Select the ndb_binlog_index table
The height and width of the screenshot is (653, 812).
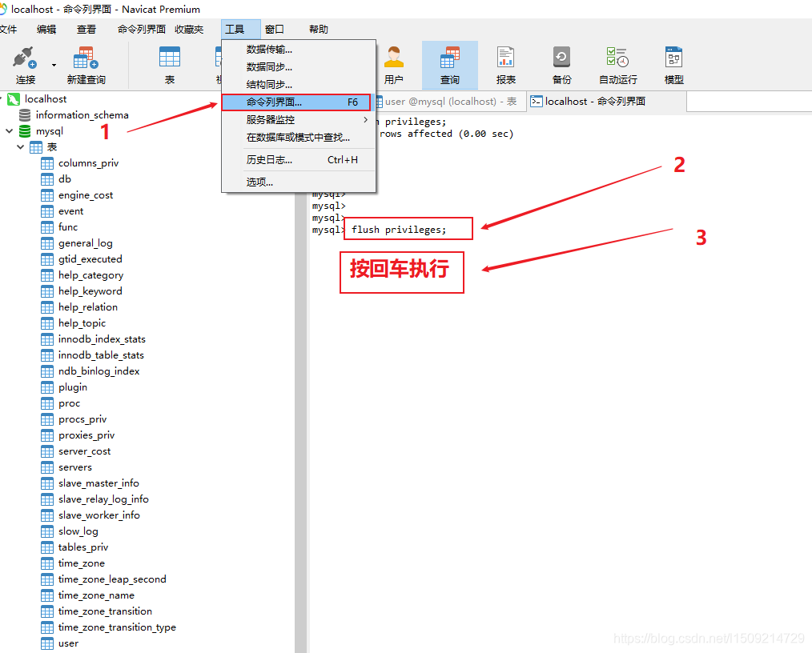coord(99,371)
